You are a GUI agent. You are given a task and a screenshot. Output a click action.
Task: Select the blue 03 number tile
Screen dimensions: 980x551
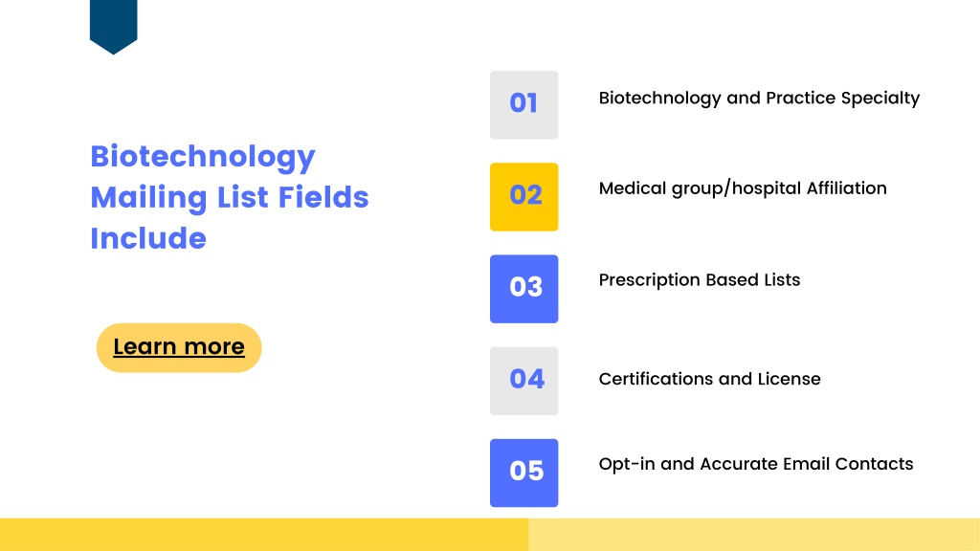coord(523,289)
